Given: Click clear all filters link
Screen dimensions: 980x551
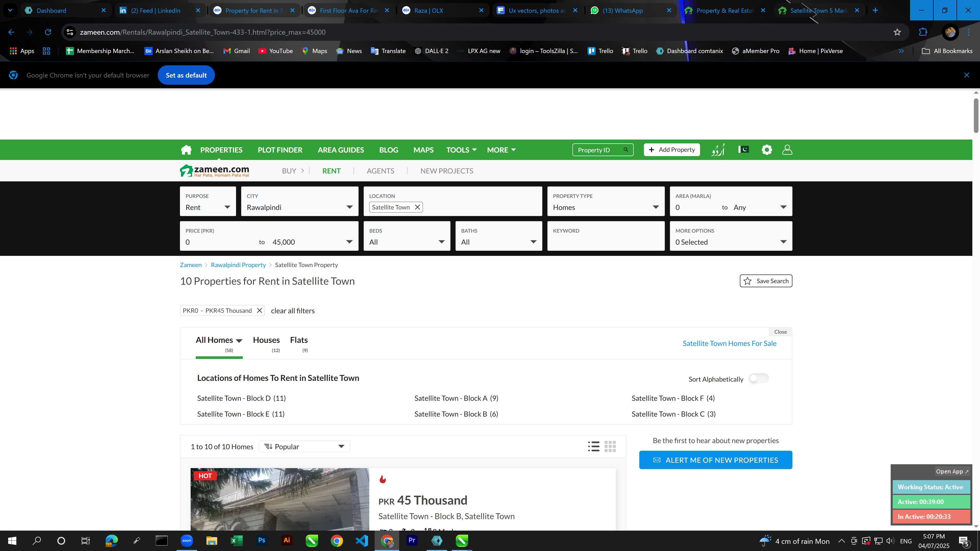Looking at the screenshot, I should [x=293, y=311].
